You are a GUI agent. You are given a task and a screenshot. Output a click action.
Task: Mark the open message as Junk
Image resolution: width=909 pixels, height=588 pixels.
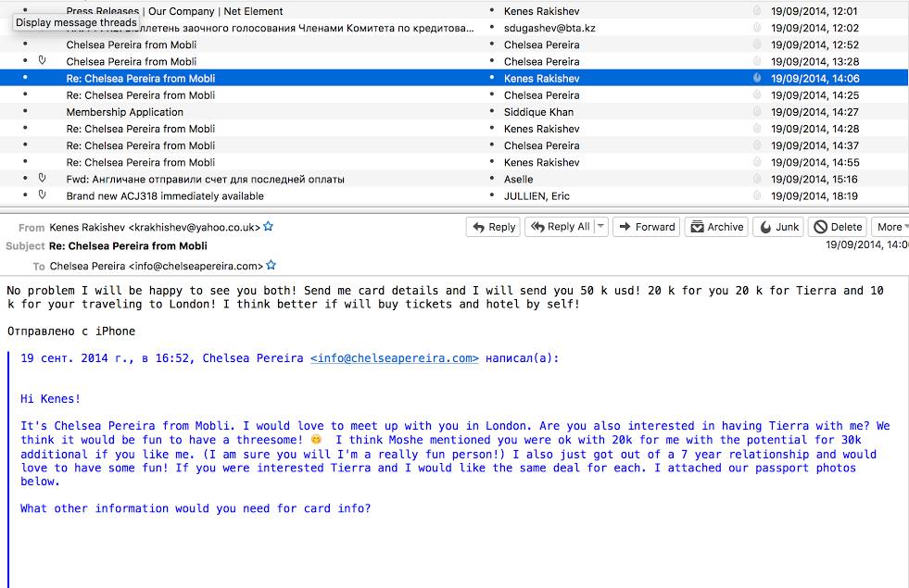point(779,227)
